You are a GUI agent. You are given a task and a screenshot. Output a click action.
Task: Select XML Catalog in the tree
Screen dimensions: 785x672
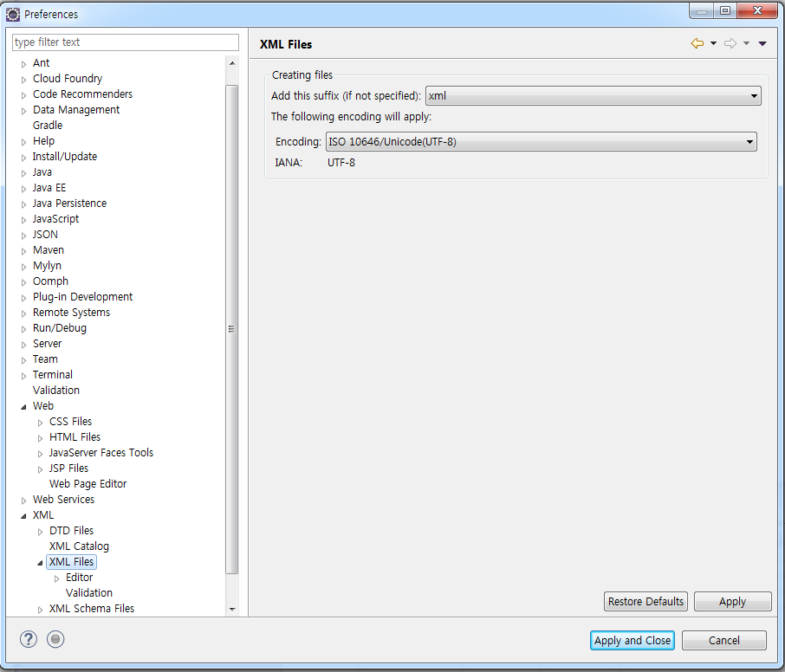[x=79, y=546]
